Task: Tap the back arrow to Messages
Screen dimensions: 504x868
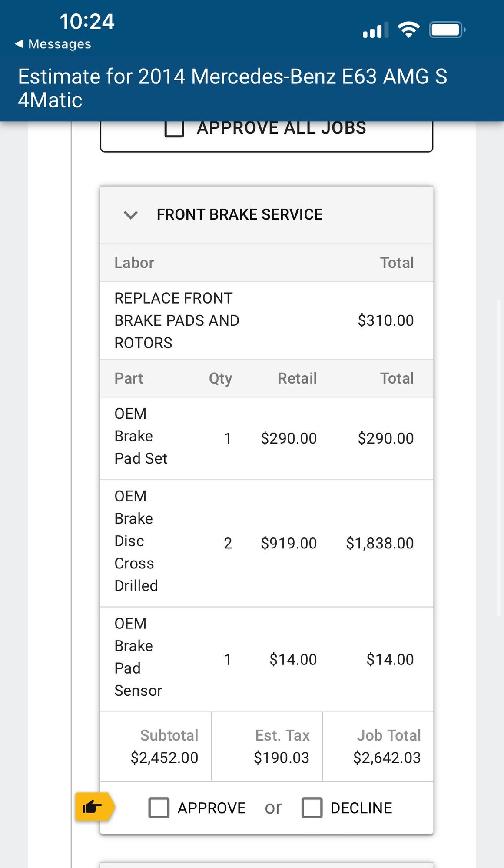Action: 19,44
